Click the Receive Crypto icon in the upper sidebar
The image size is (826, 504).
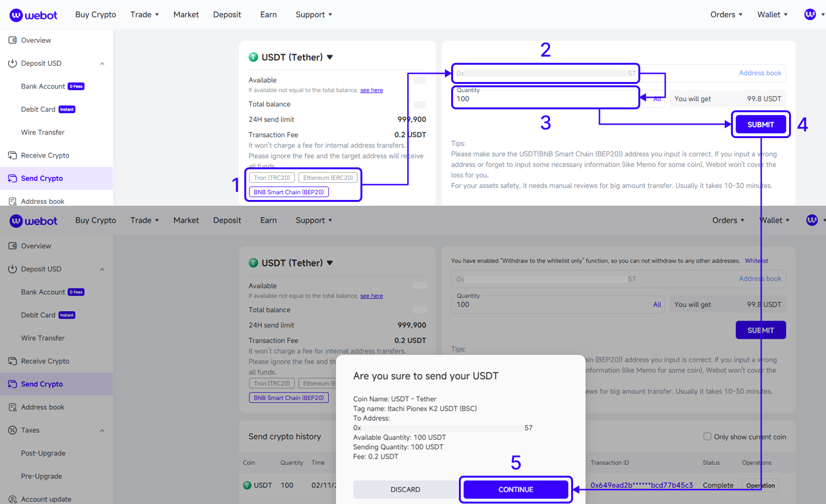[13, 155]
